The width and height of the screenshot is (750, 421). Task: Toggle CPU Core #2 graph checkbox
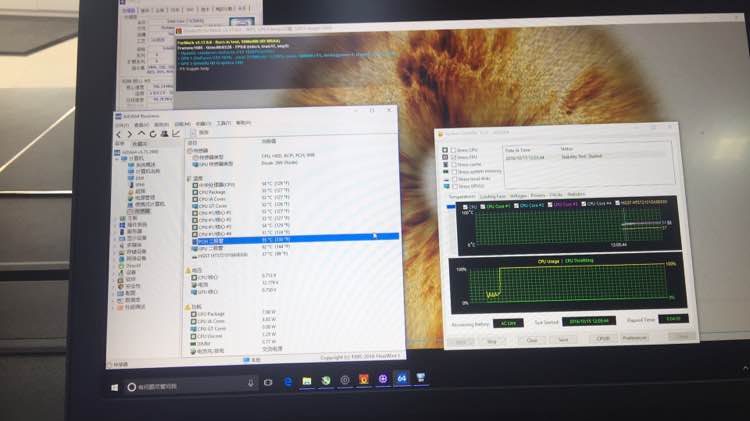(x=516, y=205)
